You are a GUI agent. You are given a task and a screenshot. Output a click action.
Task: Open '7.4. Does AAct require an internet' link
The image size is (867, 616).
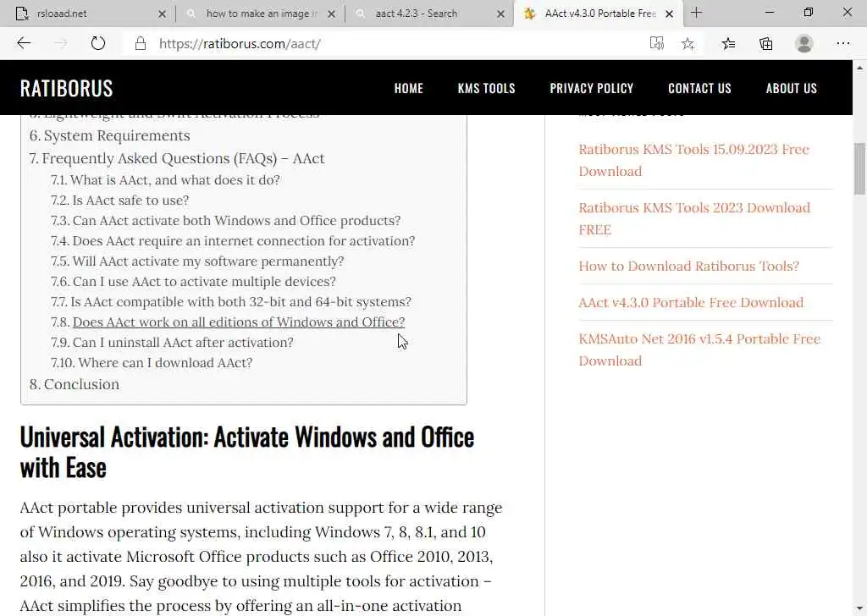233,241
